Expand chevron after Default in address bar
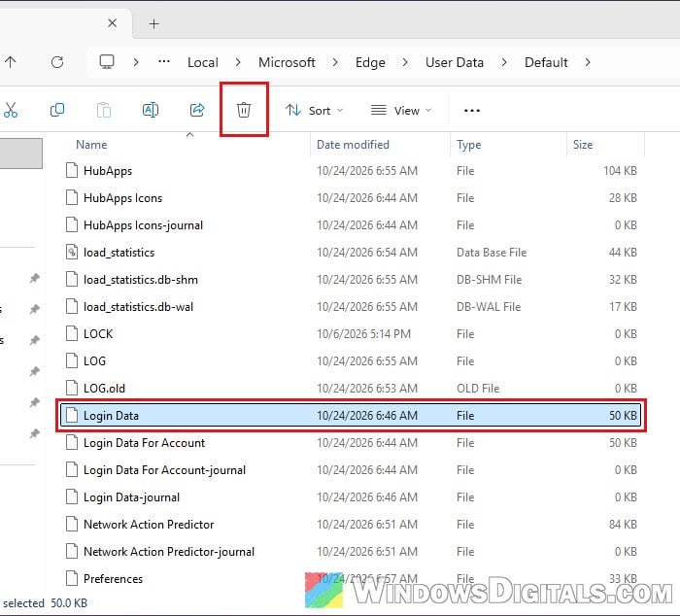 click(588, 62)
